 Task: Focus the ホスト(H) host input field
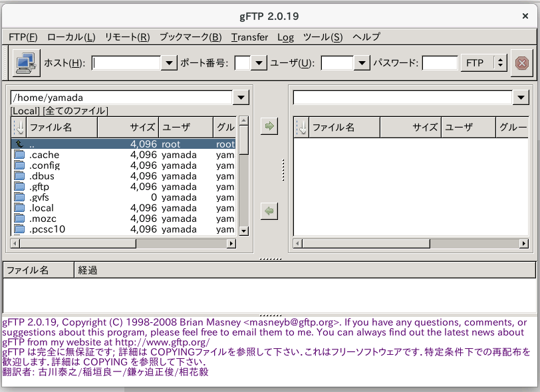[126, 63]
